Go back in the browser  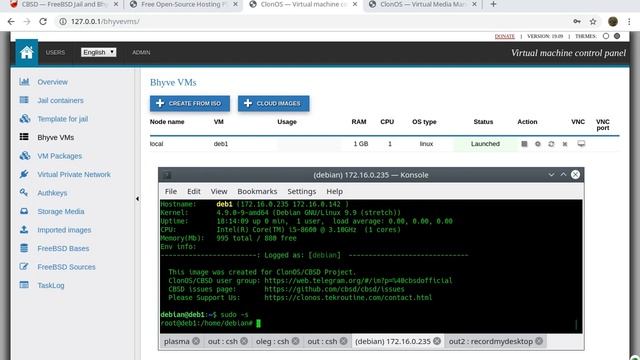[x=11, y=21]
